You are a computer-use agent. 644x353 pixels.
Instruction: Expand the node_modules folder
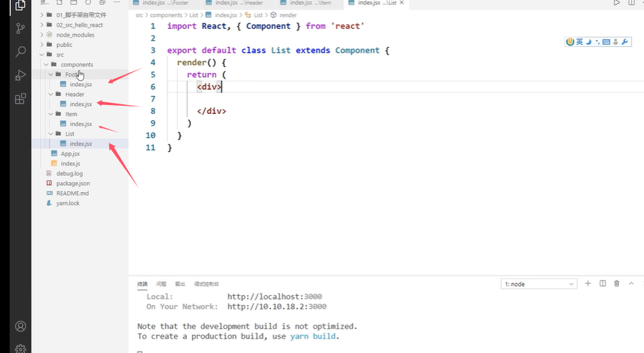[75, 35]
